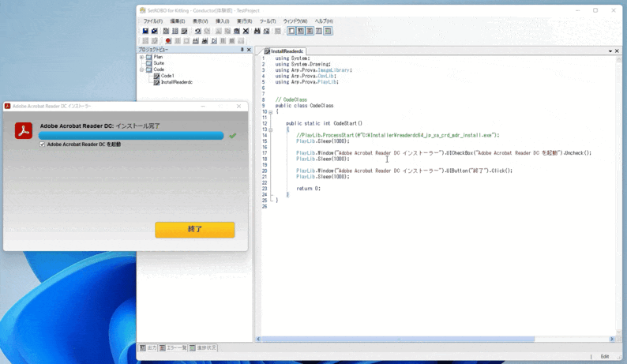Screen dimensions: 627x364
Task: Click 'public static int CodeStart()' line
Action: (324, 123)
